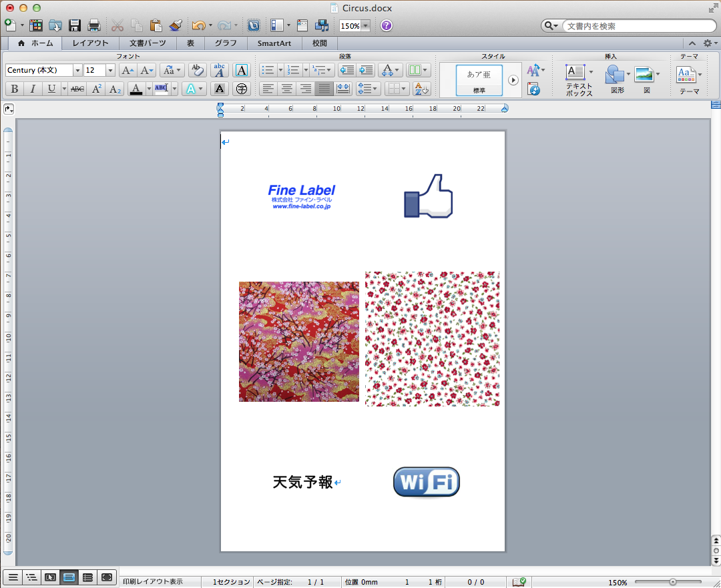Expand the underline style dropdown arrow
The width and height of the screenshot is (721, 588).
pyautogui.click(x=64, y=89)
